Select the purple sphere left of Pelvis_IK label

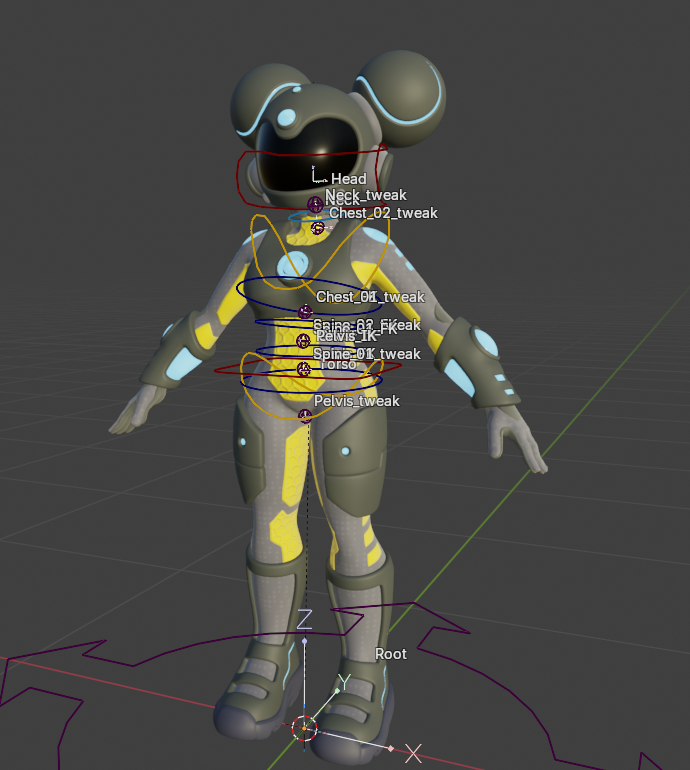coord(304,340)
